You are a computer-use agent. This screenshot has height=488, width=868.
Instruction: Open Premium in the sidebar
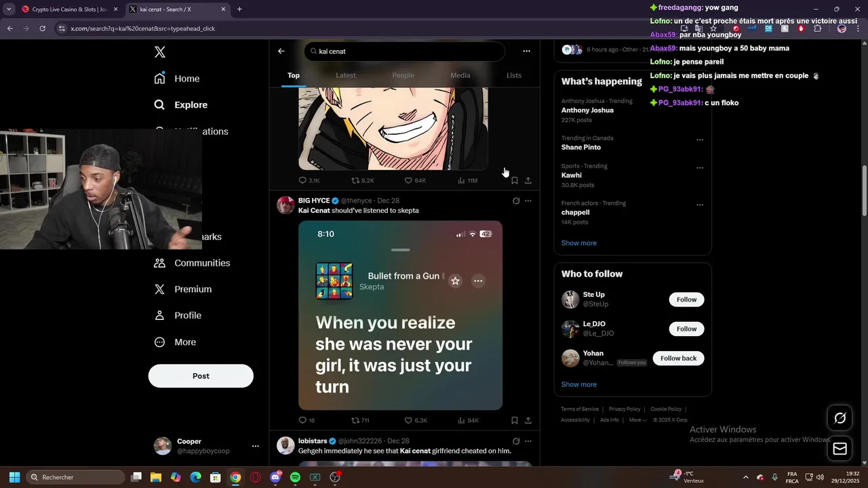tap(183, 289)
